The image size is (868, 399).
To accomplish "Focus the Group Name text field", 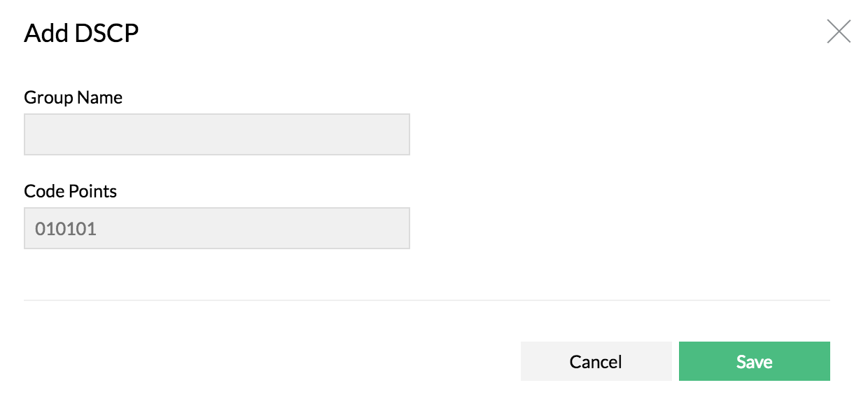I will point(216,134).
